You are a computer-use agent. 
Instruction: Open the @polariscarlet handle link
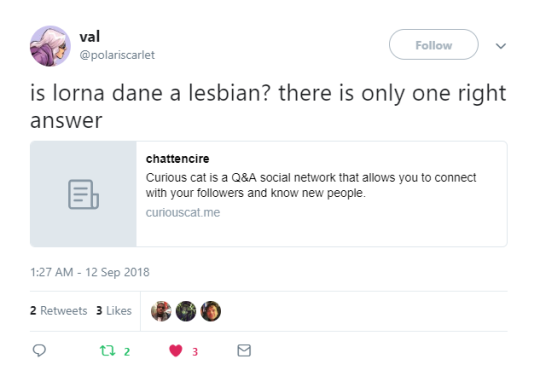pyautogui.click(x=117, y=55)
